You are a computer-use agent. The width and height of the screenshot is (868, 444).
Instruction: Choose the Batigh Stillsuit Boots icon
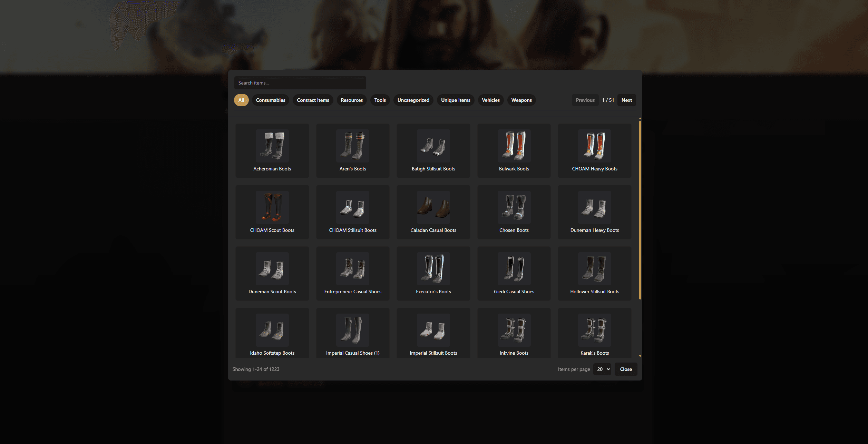click(433, 146)
